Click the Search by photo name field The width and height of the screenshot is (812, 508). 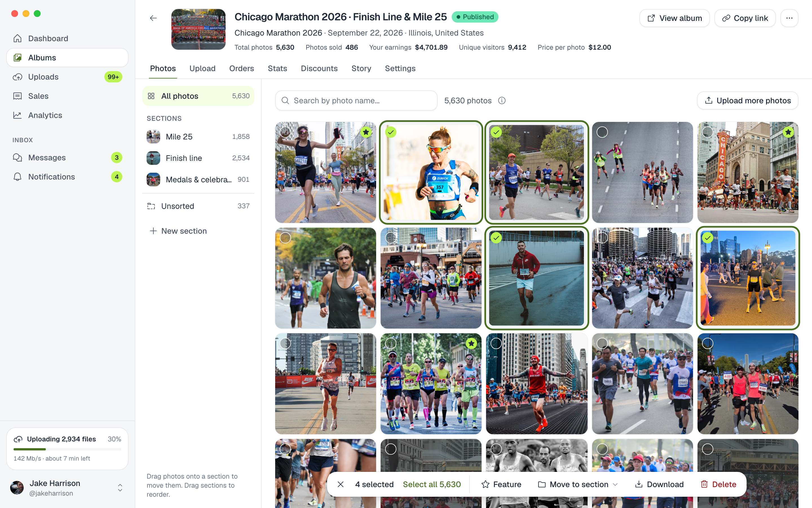[x=356, y=100]
